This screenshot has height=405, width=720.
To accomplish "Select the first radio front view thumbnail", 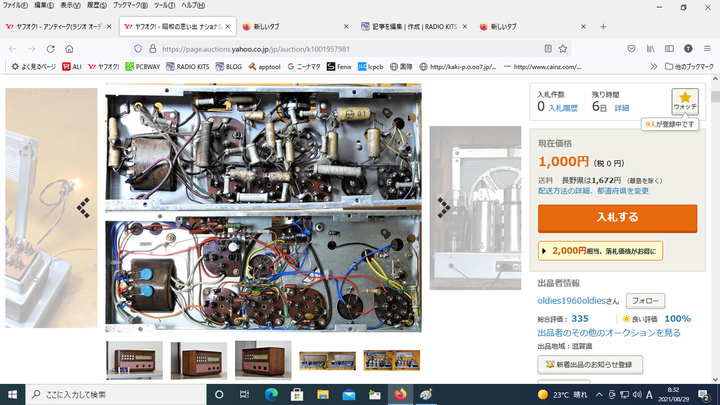I will pos(134,360).
